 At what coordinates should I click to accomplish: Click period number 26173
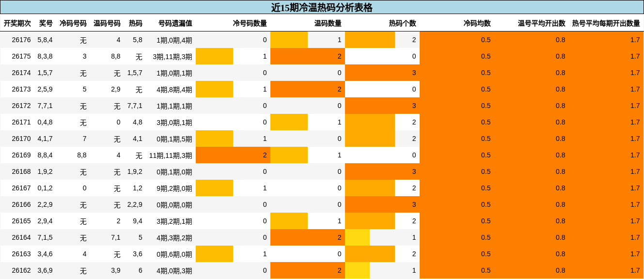pyautogui.click(x=21, y=89)
